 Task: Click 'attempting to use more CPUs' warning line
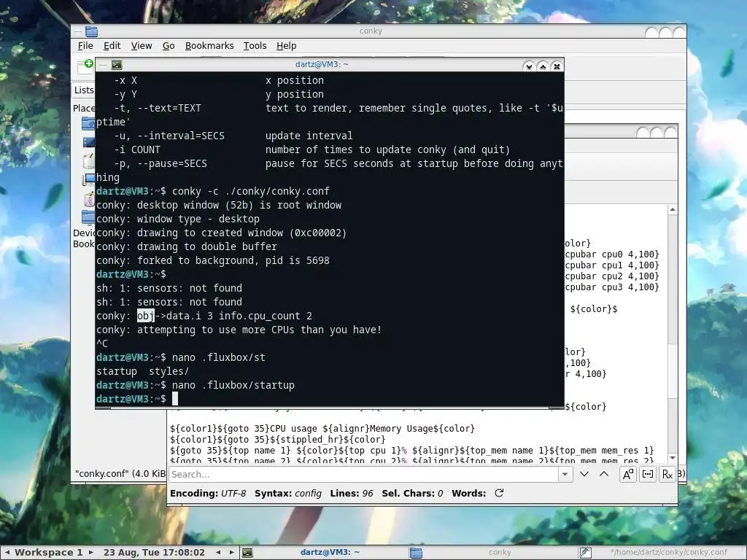pos(239,330)
